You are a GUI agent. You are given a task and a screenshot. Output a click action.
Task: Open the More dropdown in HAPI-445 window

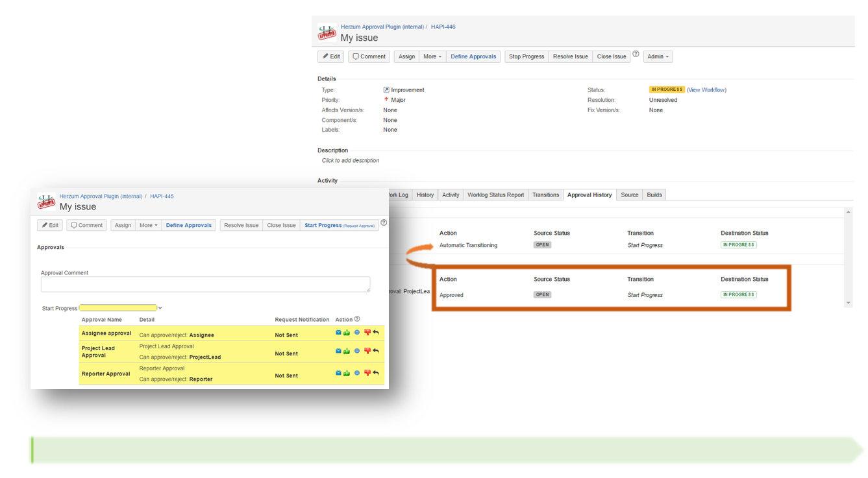click(x=148, y=225)
